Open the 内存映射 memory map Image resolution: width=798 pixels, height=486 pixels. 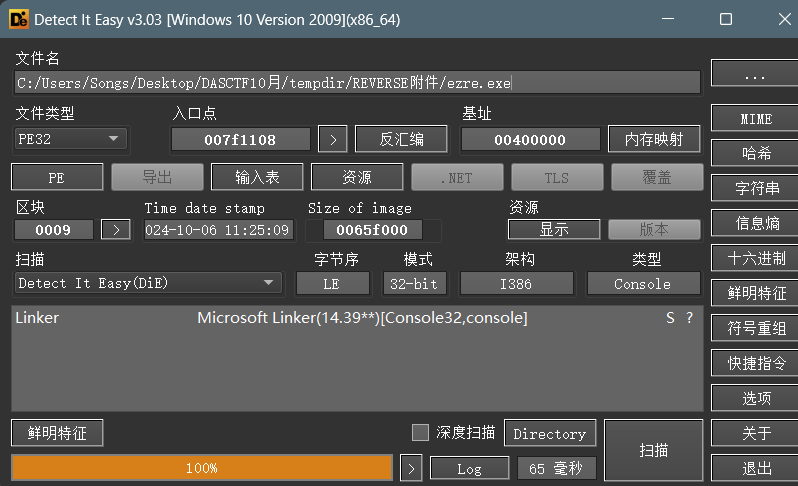tap(654, 139)
